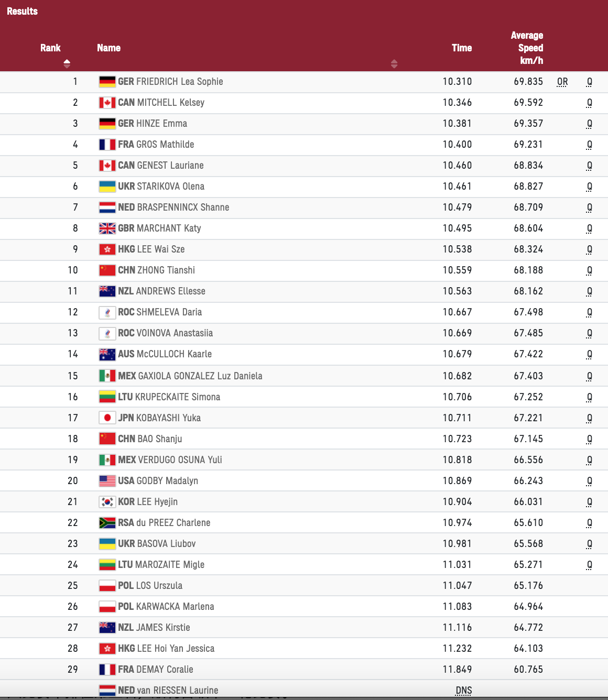
Task: Click the Rank column header
Action: pos(50,48)
